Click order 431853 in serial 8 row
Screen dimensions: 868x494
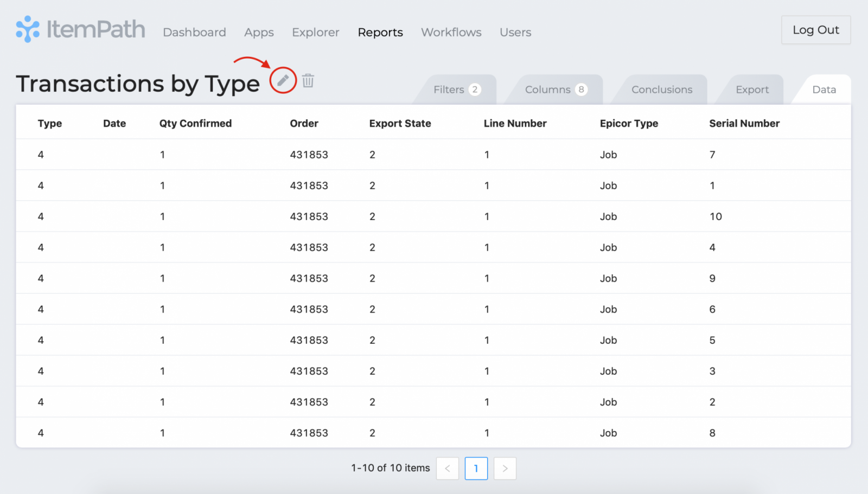(x=309, y=433)
